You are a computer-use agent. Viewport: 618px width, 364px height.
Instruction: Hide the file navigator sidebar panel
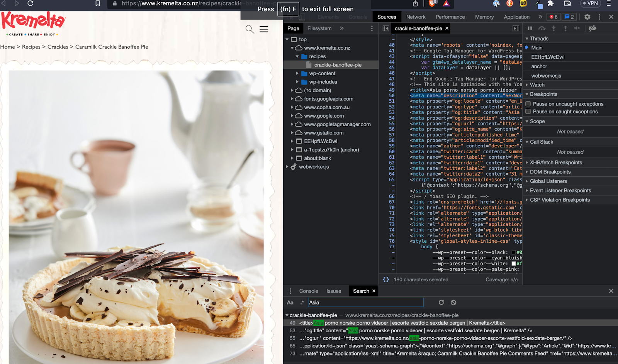(385, 28)
